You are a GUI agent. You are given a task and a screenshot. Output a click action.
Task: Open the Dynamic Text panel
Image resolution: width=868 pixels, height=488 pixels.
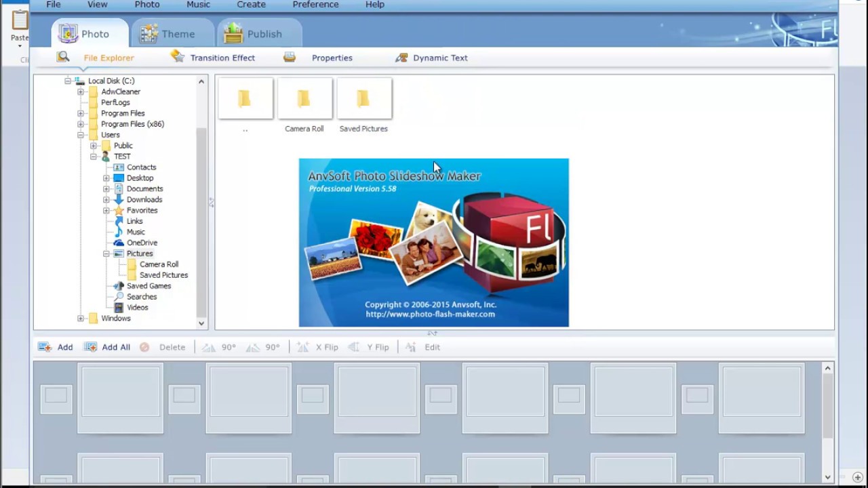pos(440,58)
